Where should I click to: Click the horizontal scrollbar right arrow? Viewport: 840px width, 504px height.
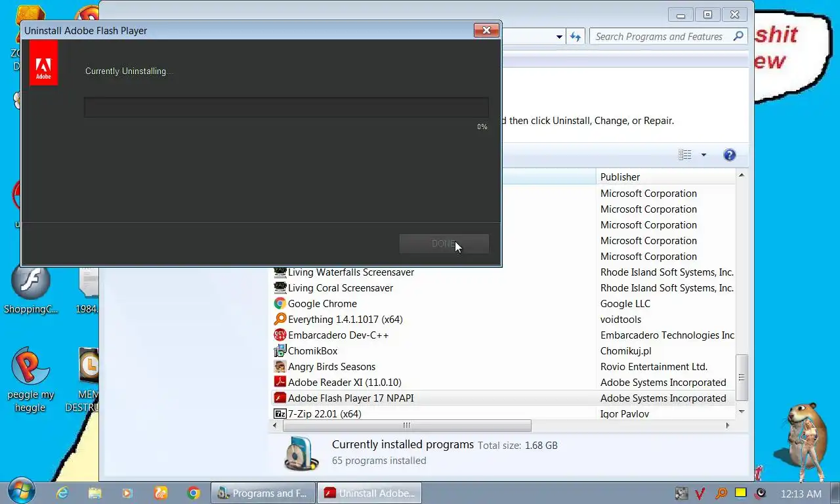click(x=727, y=425)
